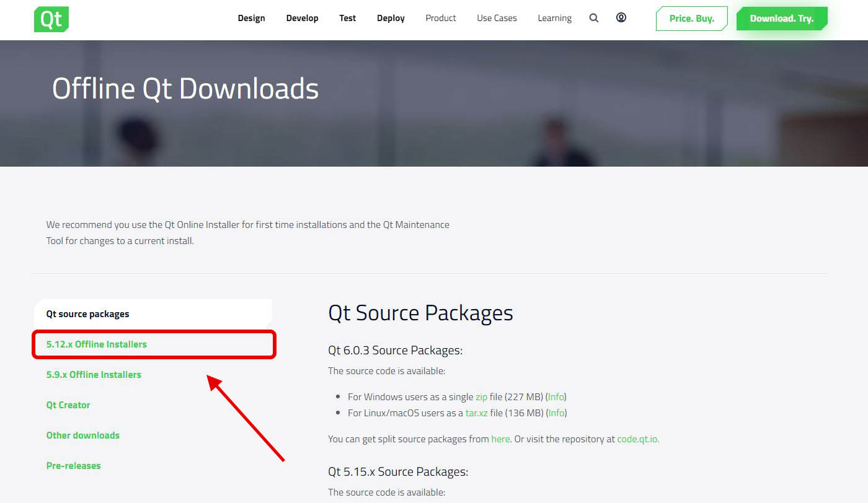Open the Deploy menu
868x503 pixels.
pyautogui.click(x=391, y=18)
